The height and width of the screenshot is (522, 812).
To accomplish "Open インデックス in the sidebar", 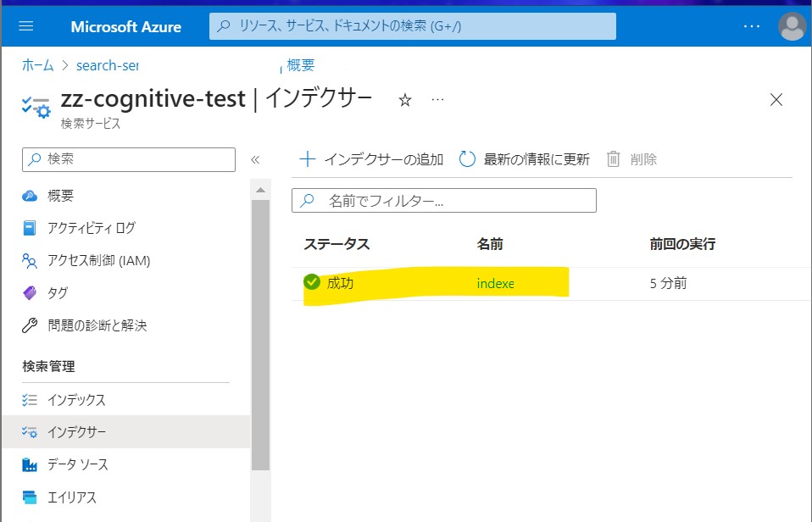I will pos(76,400).
